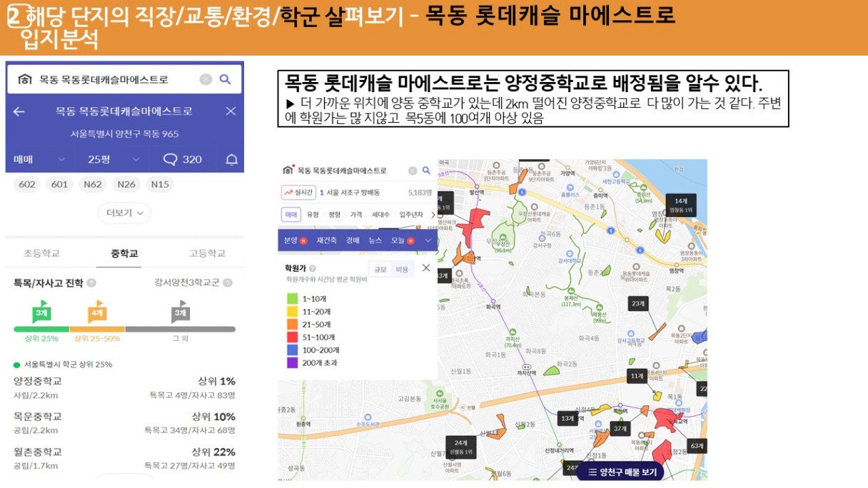The height and width of the screenshot is (488, 868).
Task: Open the 분양 menu item
Action: point(294,240)
